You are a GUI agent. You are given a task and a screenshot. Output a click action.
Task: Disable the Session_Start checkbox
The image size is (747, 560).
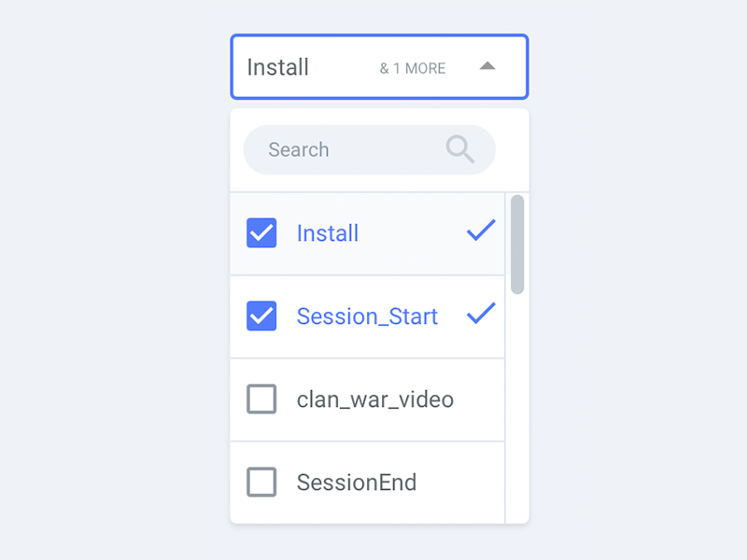(x=261, y=316)
